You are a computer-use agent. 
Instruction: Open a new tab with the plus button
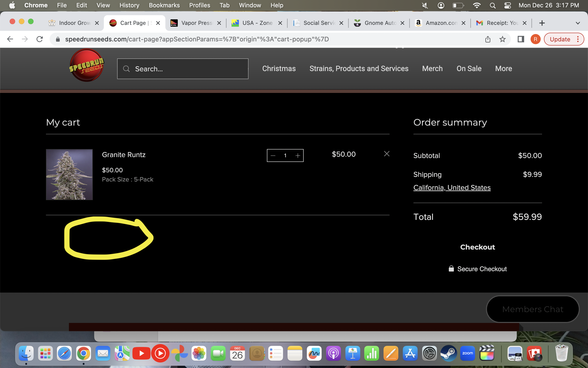click(542, 23)
